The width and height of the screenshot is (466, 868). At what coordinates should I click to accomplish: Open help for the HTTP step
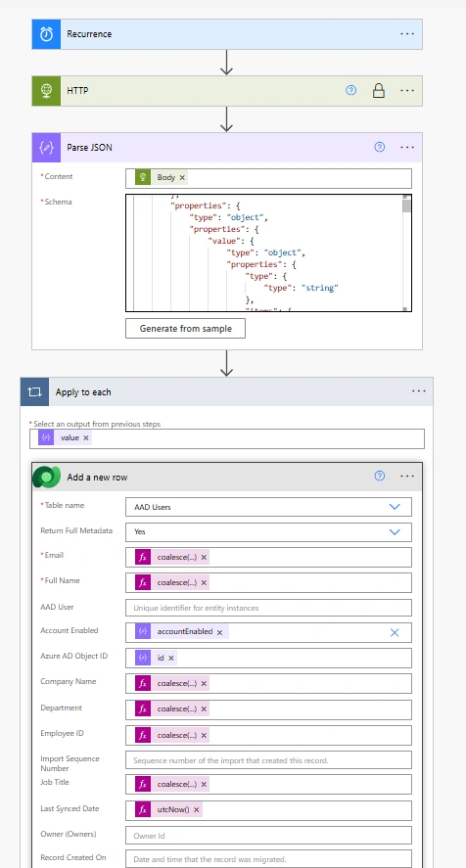(x=351, y=90)
